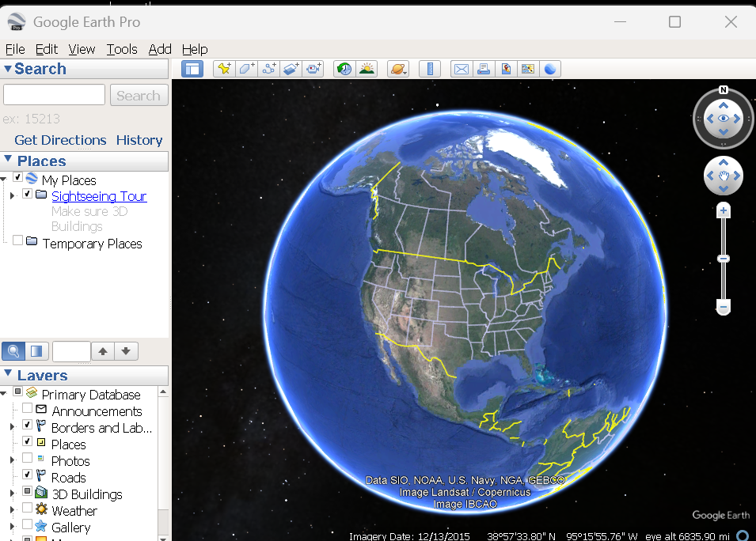This screenshot has height=541, width=756.
Task: Open the Edit menu
Action: click(47, 49)
